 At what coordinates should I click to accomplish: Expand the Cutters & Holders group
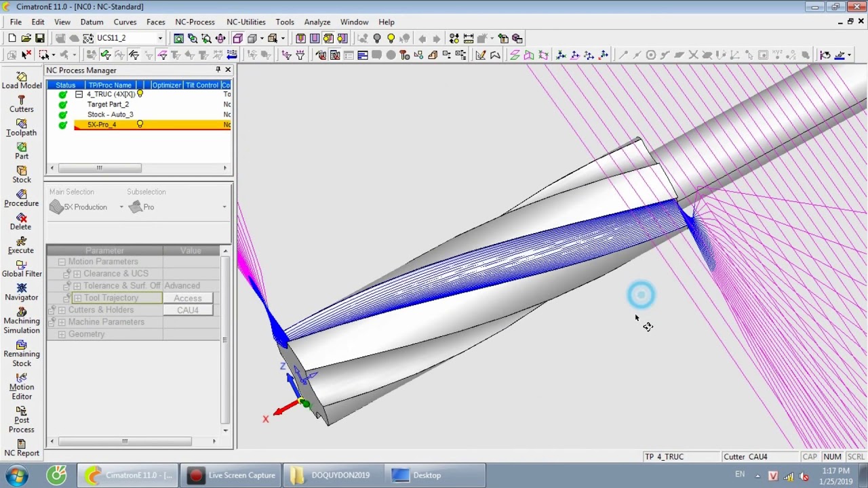tap(62, 310)
